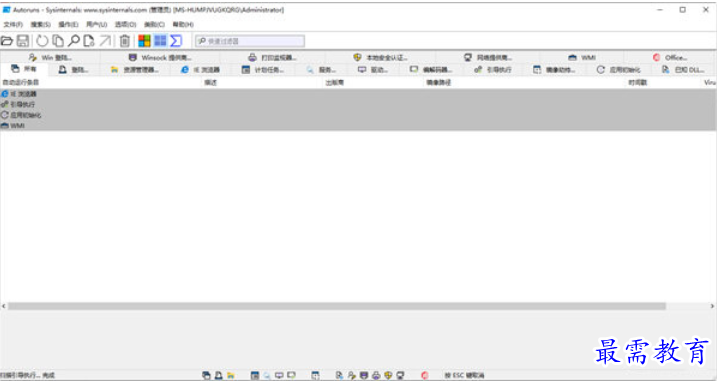Sort by the 镜像路径 column header

point(524,83)
